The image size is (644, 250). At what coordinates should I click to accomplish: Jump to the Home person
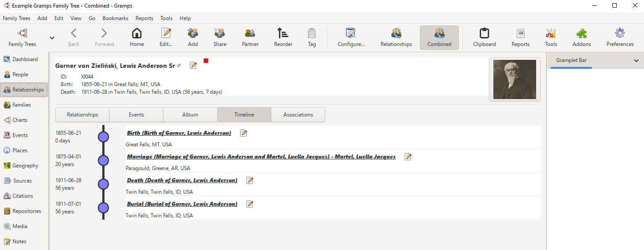(x=137, y=37)
